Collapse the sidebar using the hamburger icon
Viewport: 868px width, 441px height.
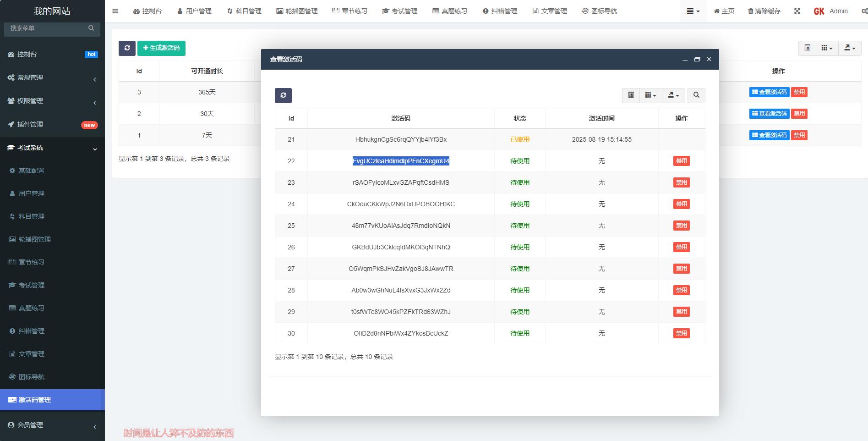point(115,11)
